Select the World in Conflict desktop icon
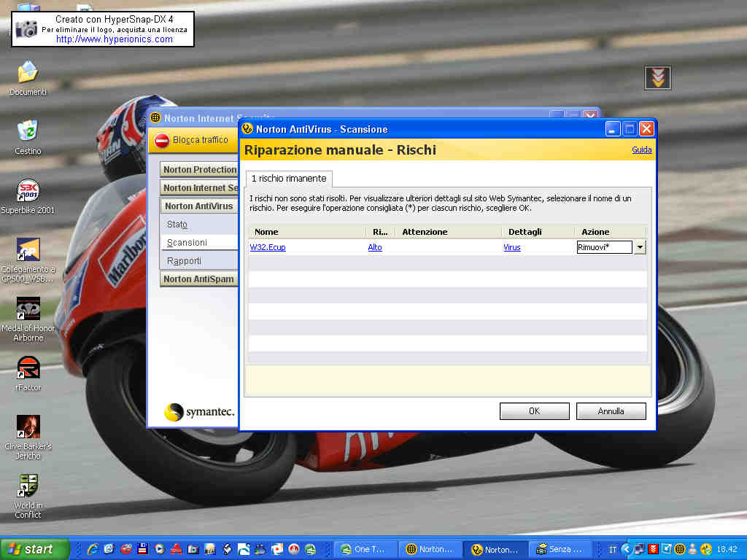The image size is (747, 560). 28,486
